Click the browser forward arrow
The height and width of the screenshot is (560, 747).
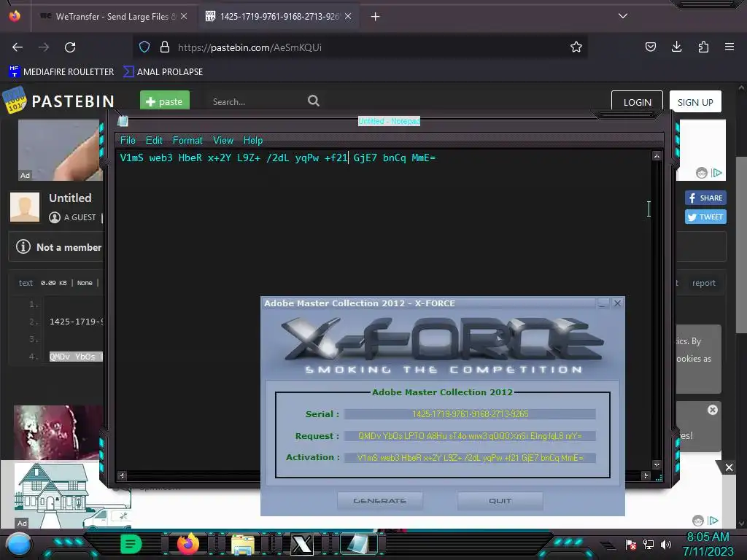point(44,47)
